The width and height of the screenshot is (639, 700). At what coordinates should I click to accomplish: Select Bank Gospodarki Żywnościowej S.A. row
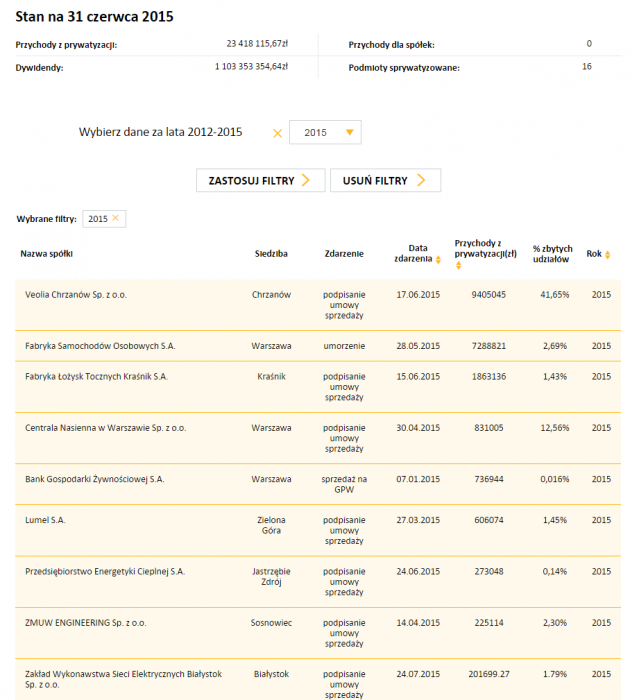click(318, 484)
